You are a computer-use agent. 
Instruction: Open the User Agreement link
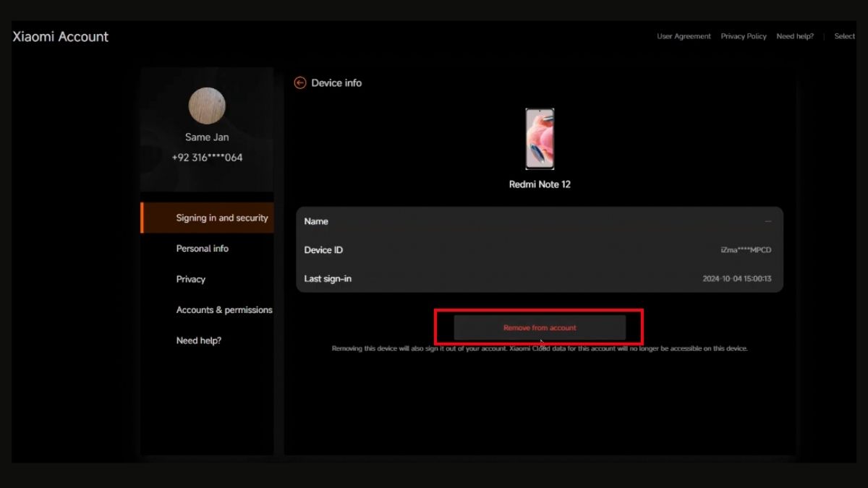point(684,36)
